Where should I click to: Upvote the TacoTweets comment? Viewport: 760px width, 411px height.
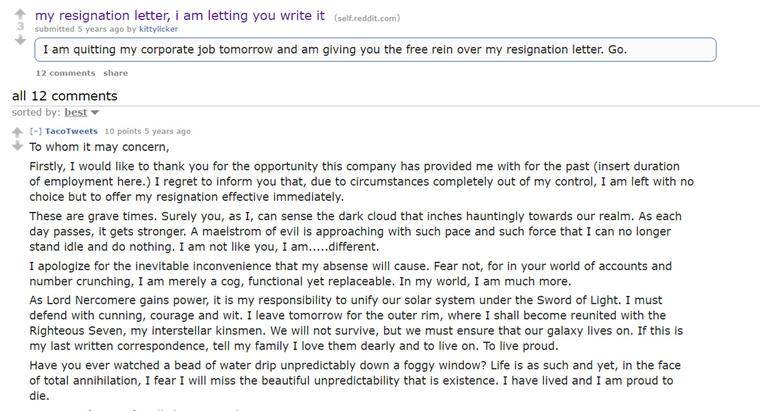tap(17, 132)
